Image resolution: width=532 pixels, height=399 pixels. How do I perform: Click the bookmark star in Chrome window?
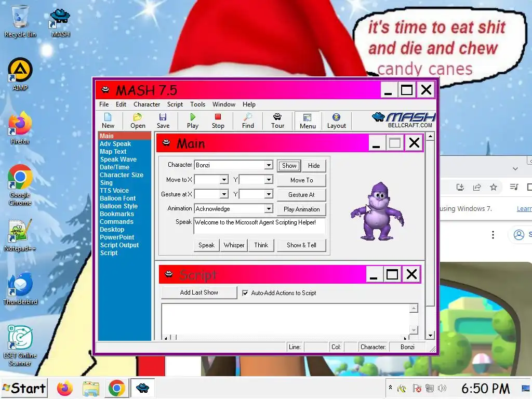(494, 187)
